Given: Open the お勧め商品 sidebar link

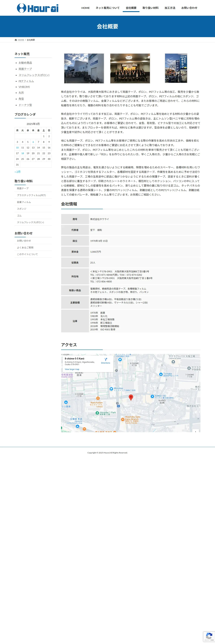Looking at the screenshot, I should (x=25, y=63).
